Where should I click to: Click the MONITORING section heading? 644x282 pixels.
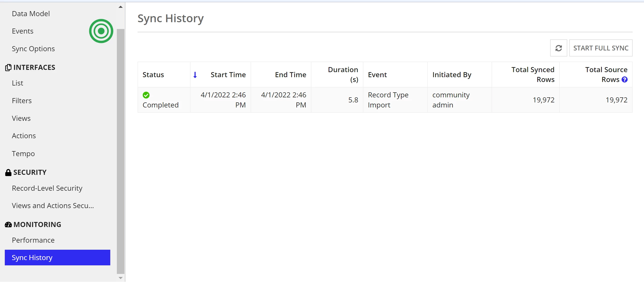pos(37,224)
